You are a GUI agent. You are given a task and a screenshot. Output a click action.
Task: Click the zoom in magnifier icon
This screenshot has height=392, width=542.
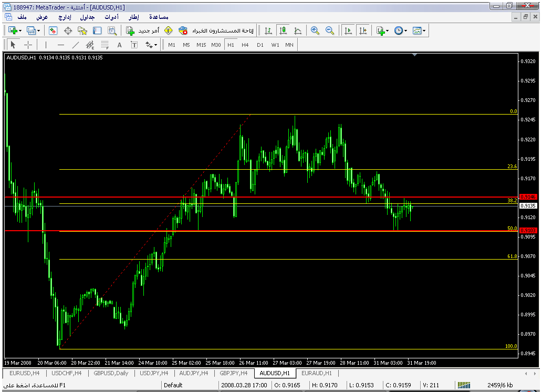(315, 31)
